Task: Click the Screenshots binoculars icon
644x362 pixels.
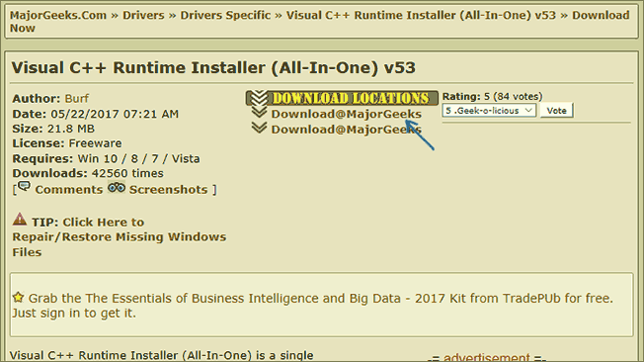Action: pyautogui.click(x=117, y=188)
